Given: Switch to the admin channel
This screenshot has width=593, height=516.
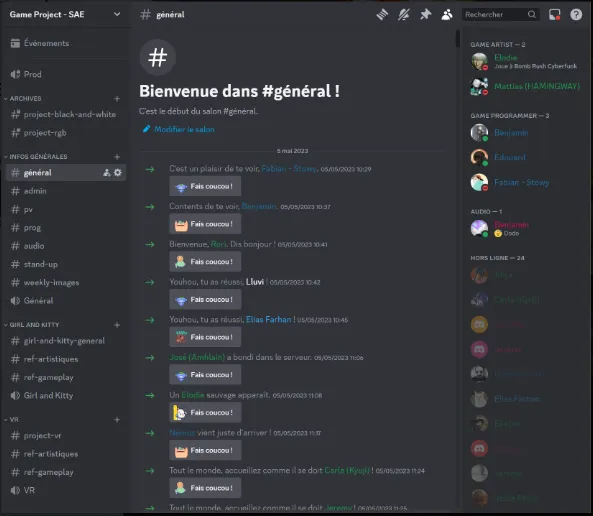Looking at the screenshot, I should click(x=65, y=191).
